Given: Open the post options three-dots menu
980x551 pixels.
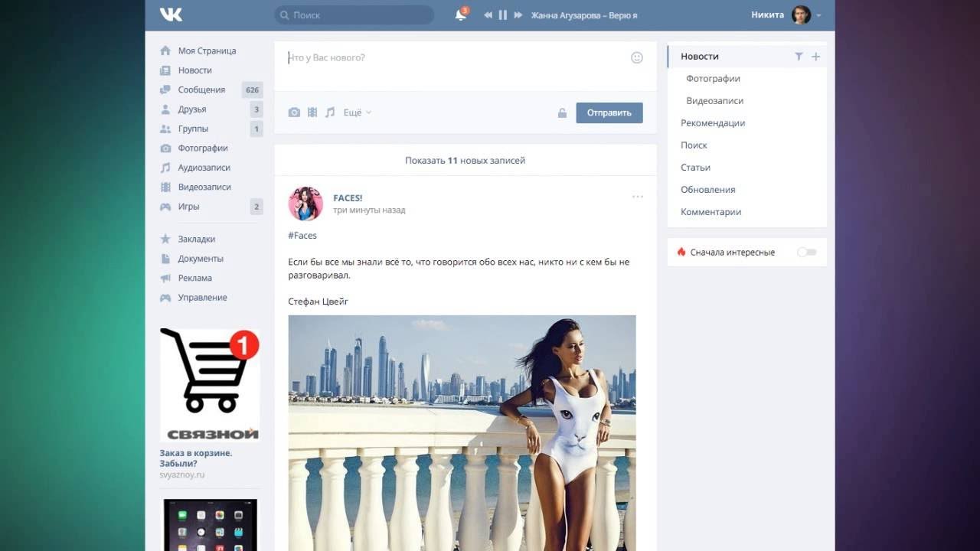Looking at the screenshot, I should coord(638,197).
